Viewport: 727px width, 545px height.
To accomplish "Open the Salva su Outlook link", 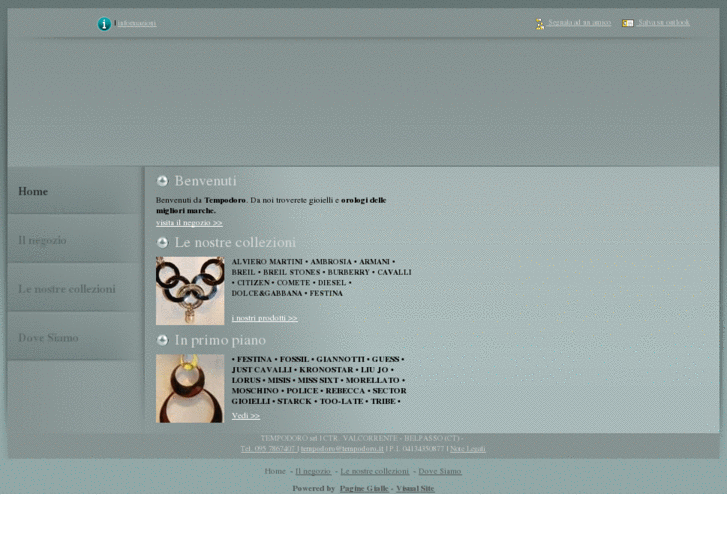I will [663, 23].
